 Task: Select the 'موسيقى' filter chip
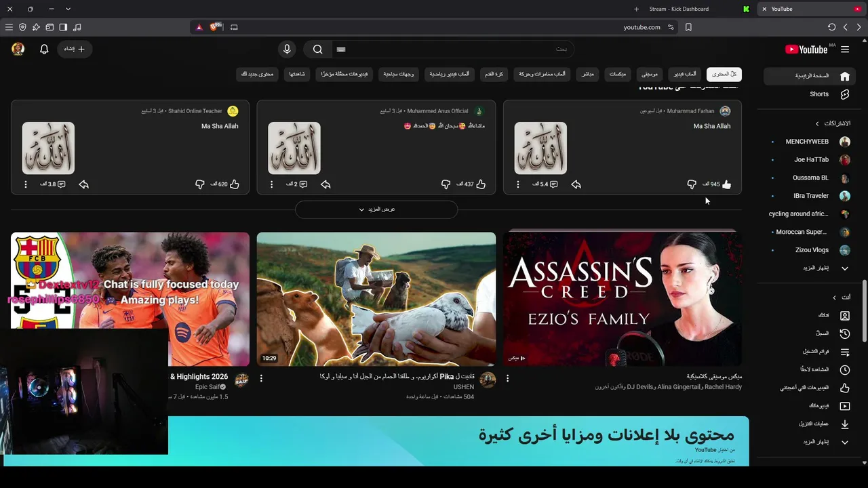coord(650,74)
